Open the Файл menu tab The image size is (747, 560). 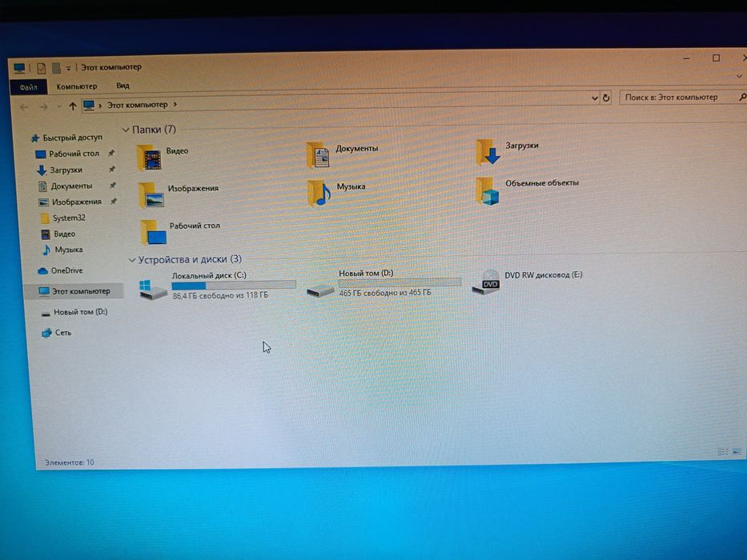coord(28,87)
